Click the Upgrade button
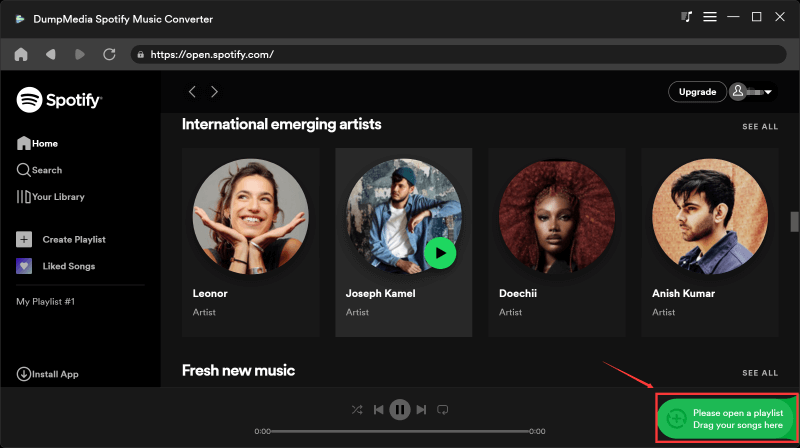This screenshot has width=800, height=448. click(697, 92)
